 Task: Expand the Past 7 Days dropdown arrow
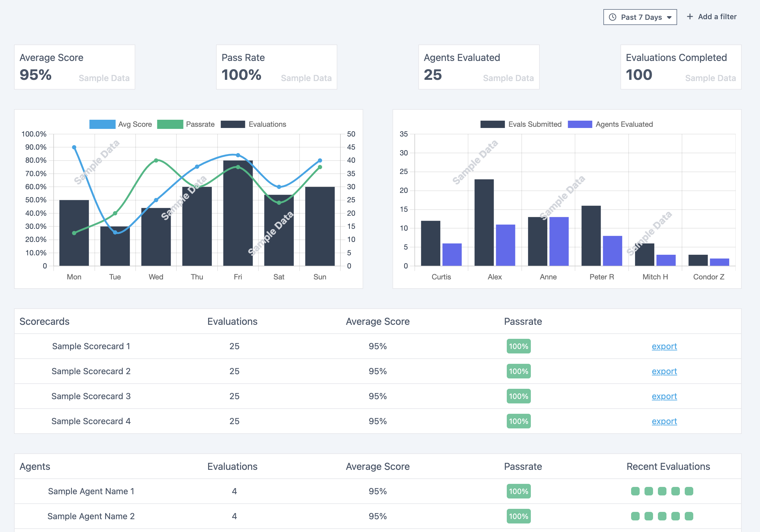pyautogui.click(x=669, y=18)
